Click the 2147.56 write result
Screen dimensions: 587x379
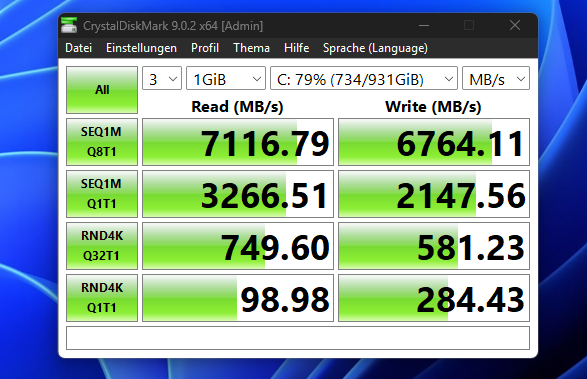(x=434, y=194)
